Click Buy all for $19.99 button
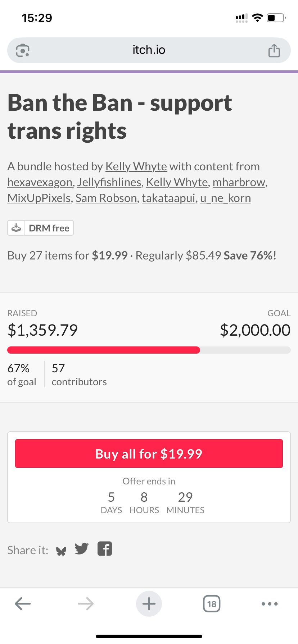Image resolution: width=298 pixels, height=644 pixels. pyautogui.click(x=149, y=454)
